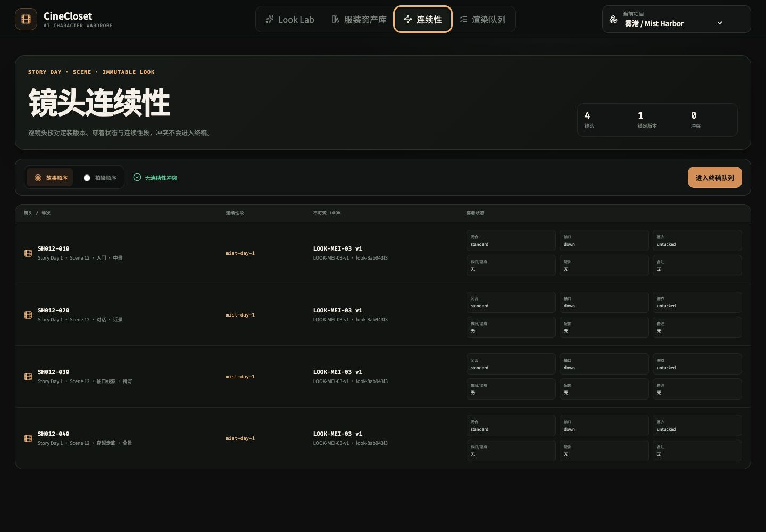Click mist-day-1 in the SH012-030 row

click(240, 377)
